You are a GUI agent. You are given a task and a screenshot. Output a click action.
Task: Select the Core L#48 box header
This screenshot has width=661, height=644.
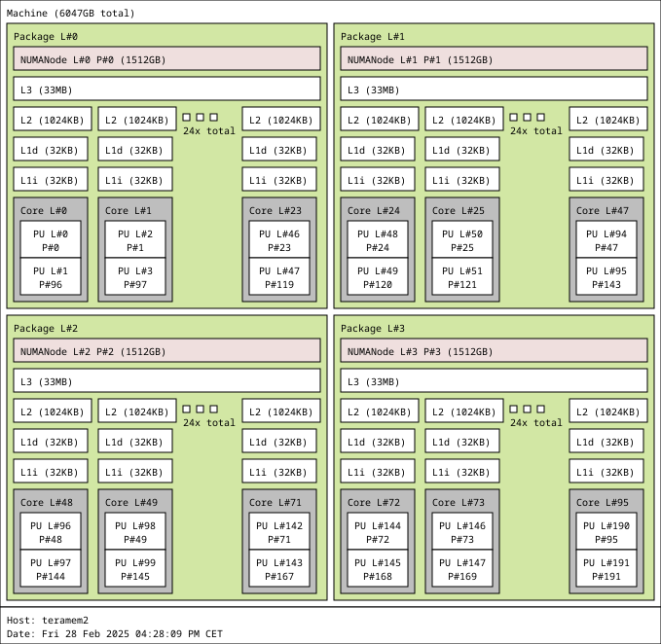tap(47, 502)
